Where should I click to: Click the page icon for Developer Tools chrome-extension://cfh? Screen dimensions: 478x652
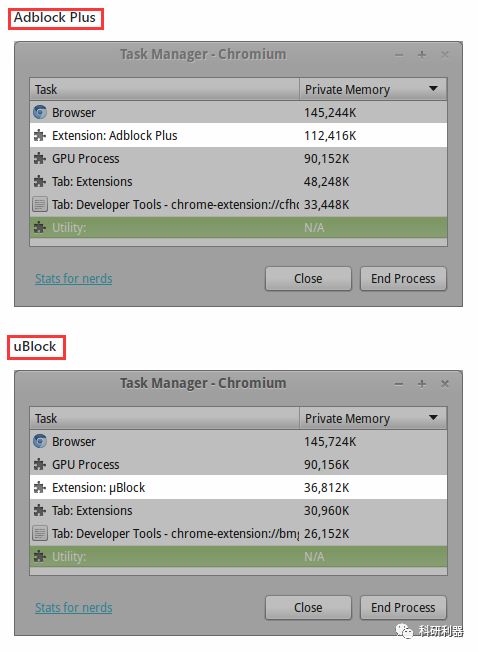39,205
